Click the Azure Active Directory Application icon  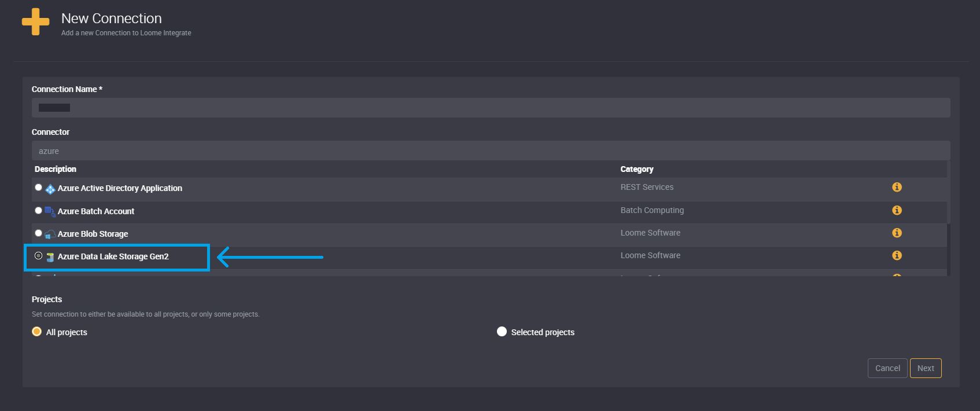(x=50, y=189)
